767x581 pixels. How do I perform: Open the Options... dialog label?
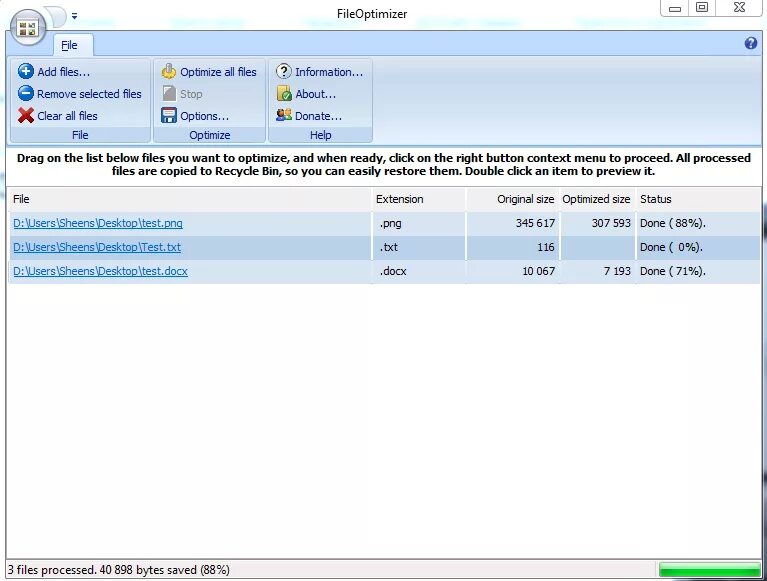pyautogui.click(x=204, y=116)
